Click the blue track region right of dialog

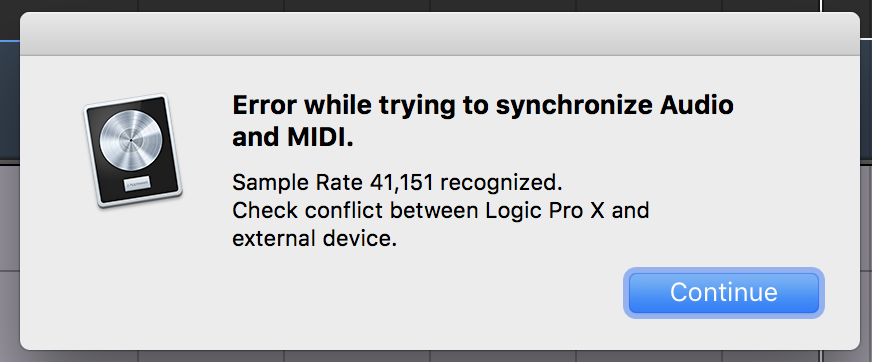pos(866,100)
